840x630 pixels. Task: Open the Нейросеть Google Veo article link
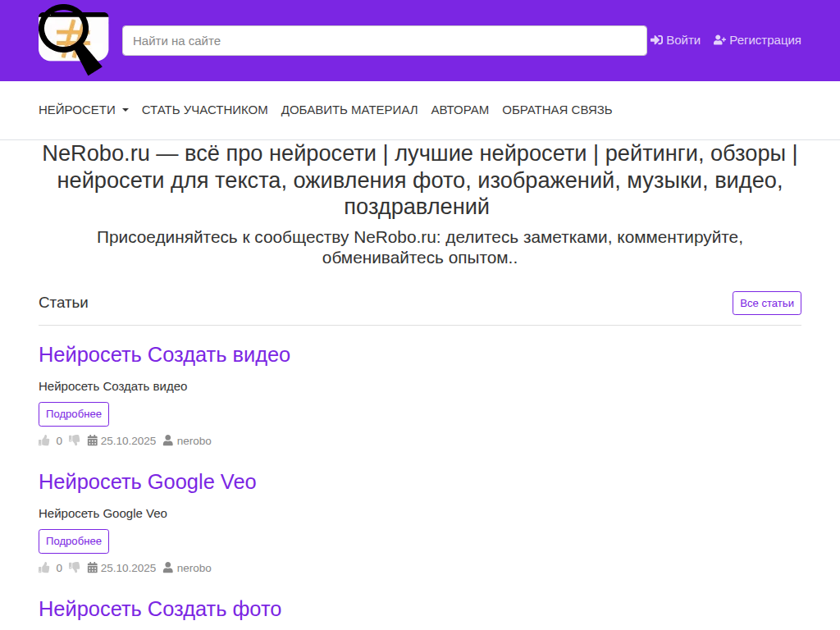(x=148, y=482)
